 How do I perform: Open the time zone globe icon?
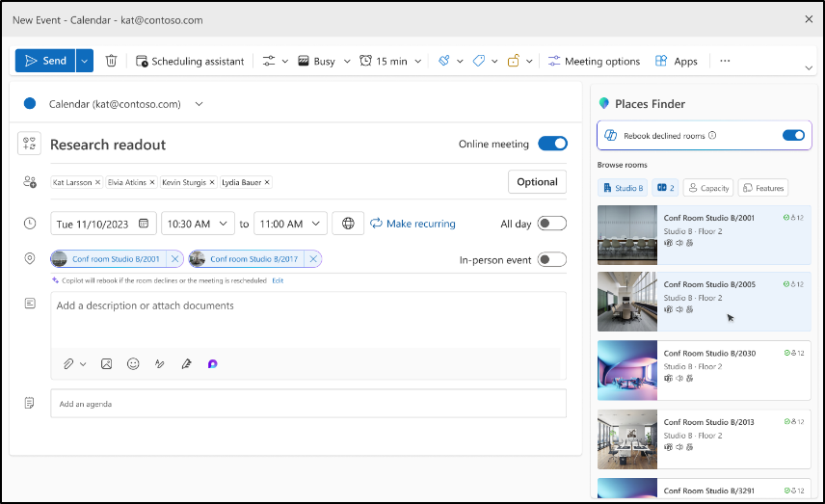[x=348, y=224]
